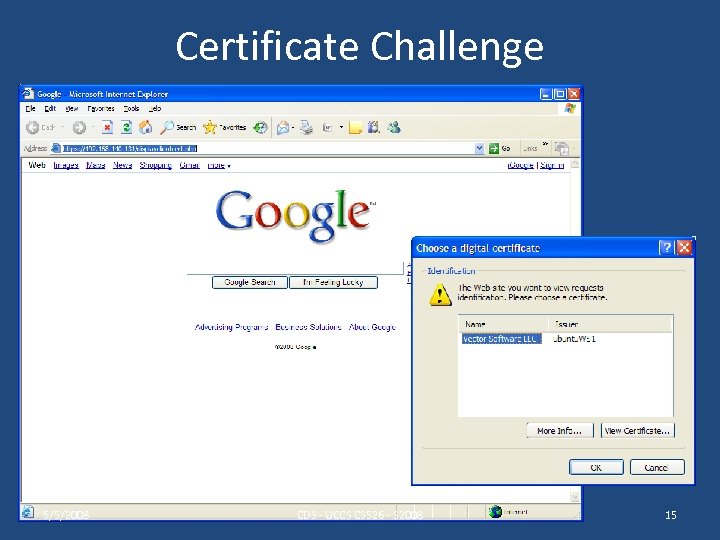Open Messenger people icon in toolbar
The width and height of the screenshot is (720, 540).
click(x=394, y=127)
